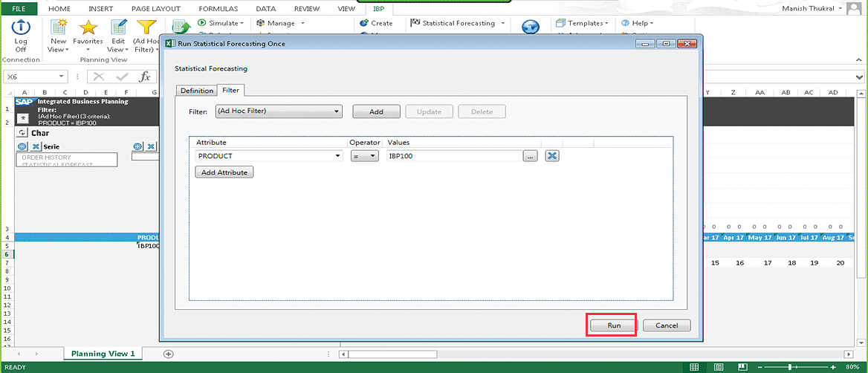Select the Filter tab in dialog
This screenshot has height=373, width=868.
[x=230, y=90]
